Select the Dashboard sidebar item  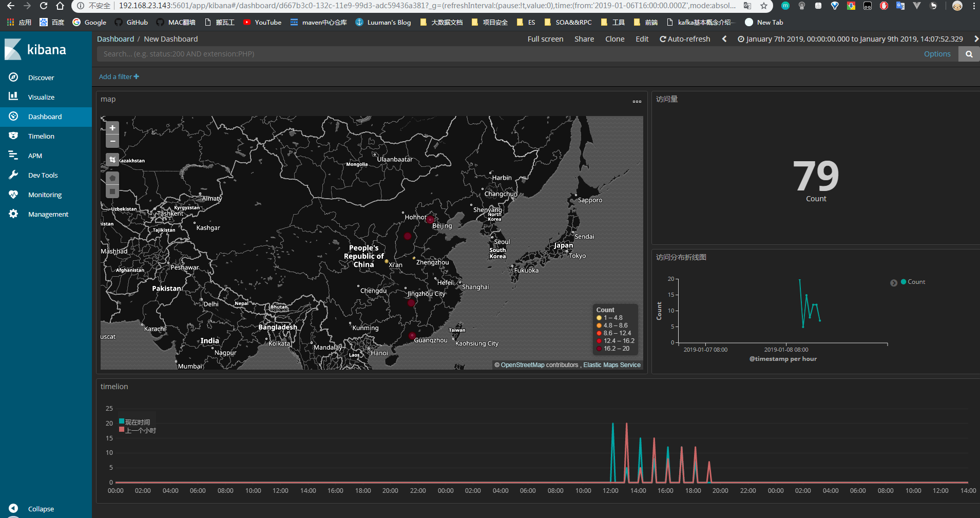[46, 117]
